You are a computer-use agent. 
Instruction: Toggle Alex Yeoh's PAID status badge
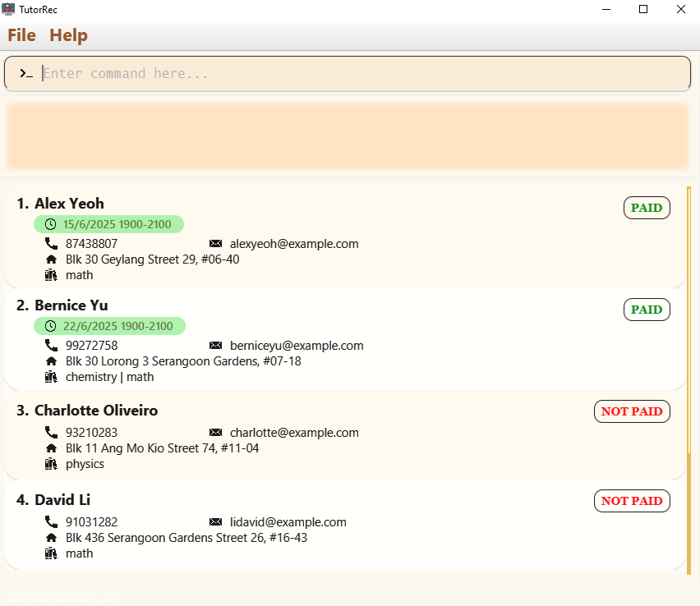[x=647, y=208]
